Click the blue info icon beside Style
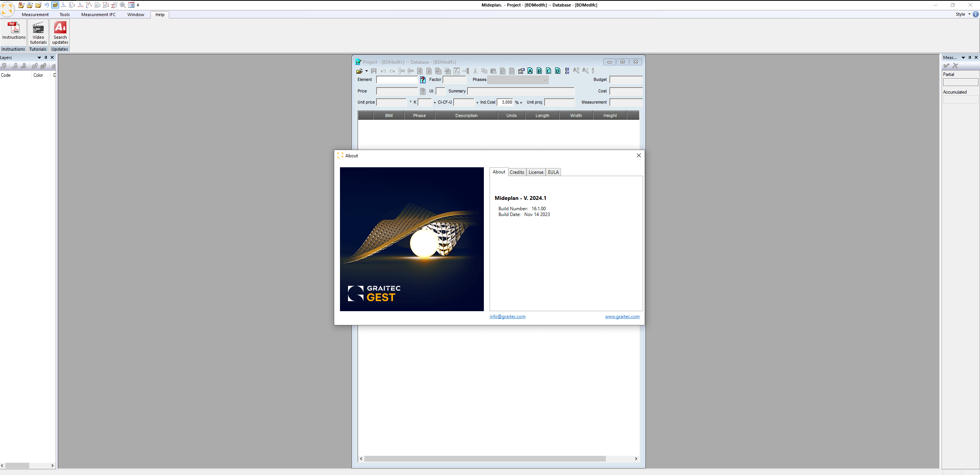Viewport: 980px width, 475px height. [x=976, y=14]
